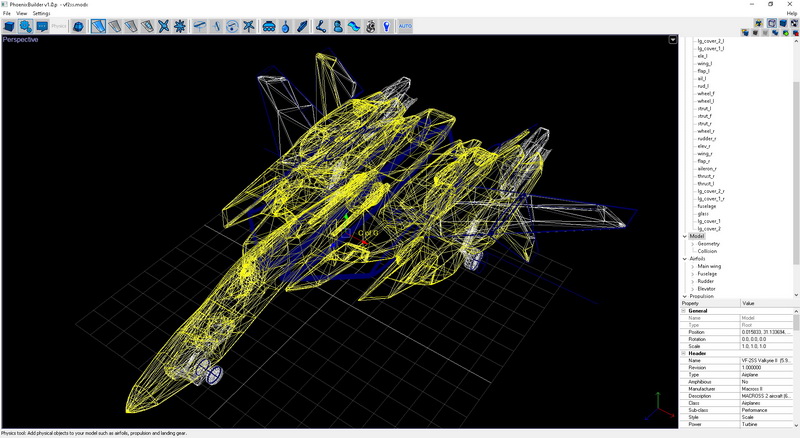800x438 pixels.
Task: Open the Perspective viewport dropdown arrow
Action: [x=673, y=40]
